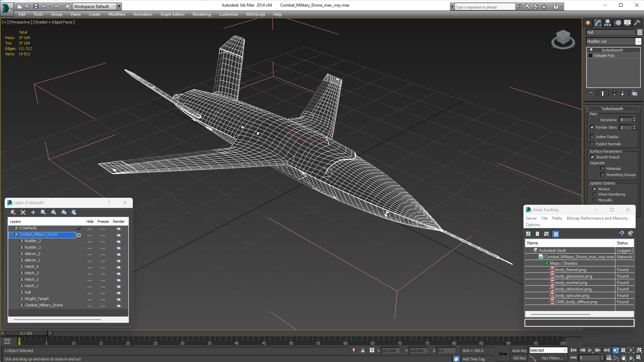The width and height of the screenshot is (644, 362).
Task: Switch Asset Tracking to table view icon
Action: (556, 234)
